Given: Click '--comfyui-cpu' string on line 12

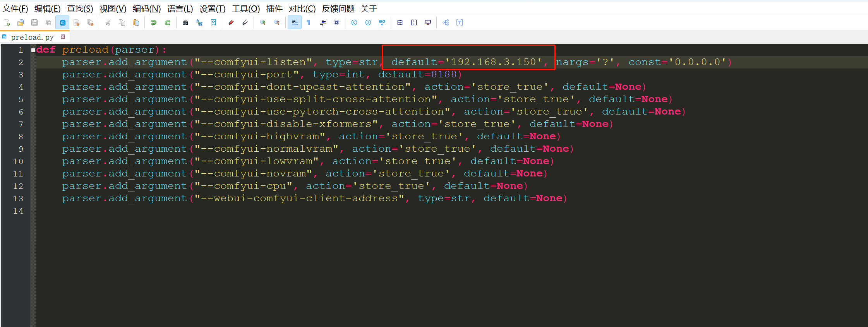Looking at the screenshot, I should click(x=243, y=186).
